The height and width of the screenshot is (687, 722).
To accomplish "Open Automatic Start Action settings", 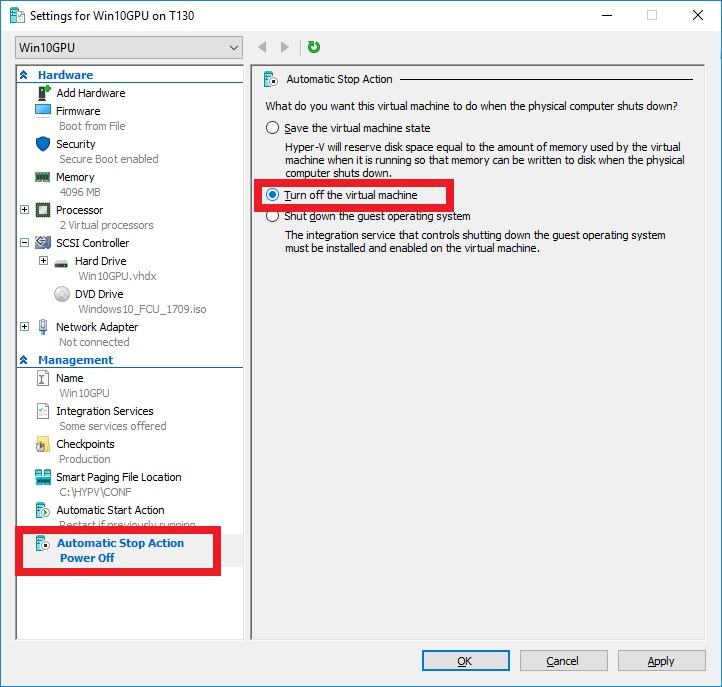I will click(x=110, y=510).
